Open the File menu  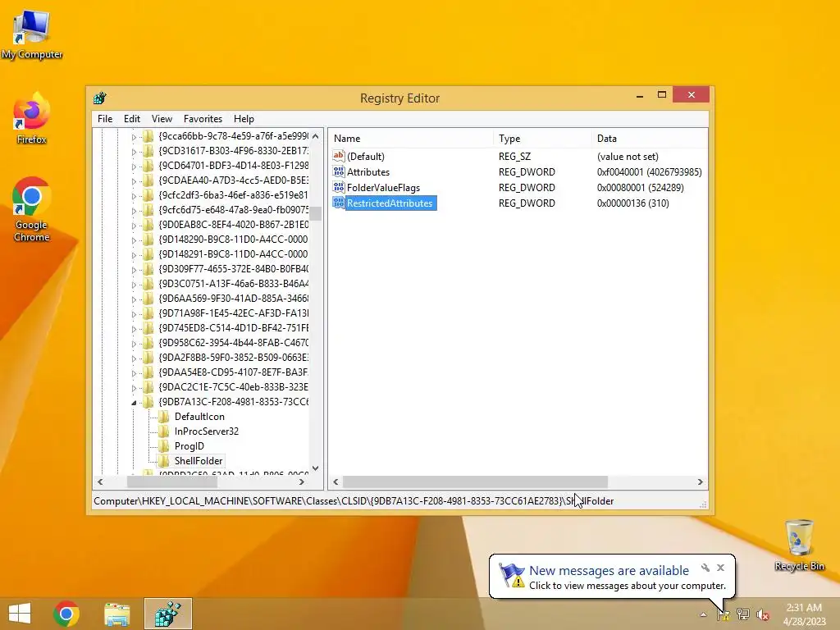105,119
